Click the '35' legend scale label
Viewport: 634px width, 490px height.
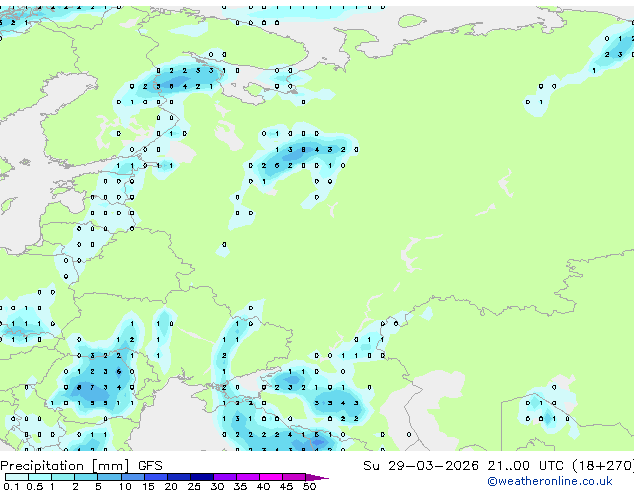point(240,486)
